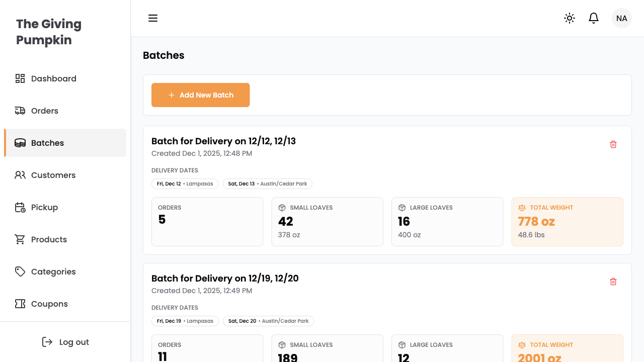The height and width of the screenshot is (362, 644).
Task: Expand the Batch for Delivery on 12/19 details
Action: [224, 278]
